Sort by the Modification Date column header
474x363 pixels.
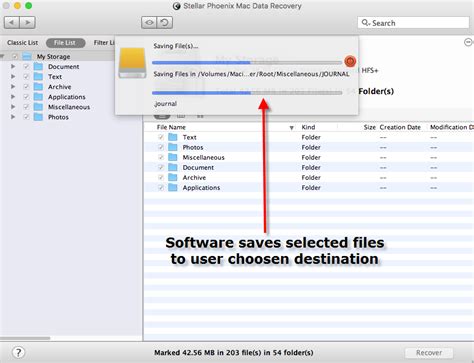[x=452, y=127]
